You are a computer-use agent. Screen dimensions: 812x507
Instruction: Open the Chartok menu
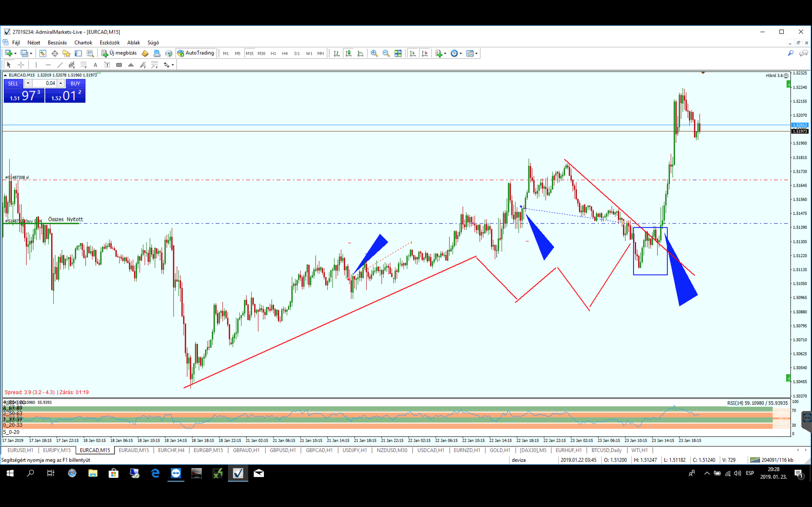pyautogui.click(x=83, y=42)
